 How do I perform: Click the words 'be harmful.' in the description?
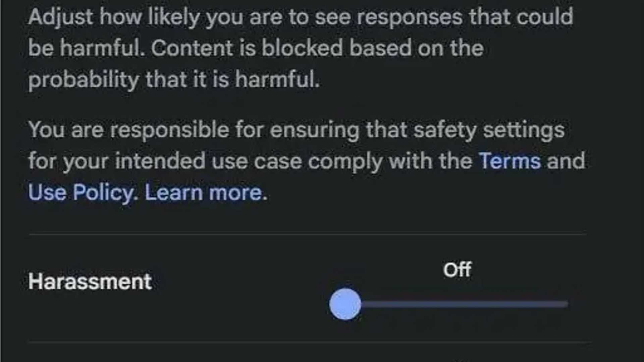click(86, 48)
